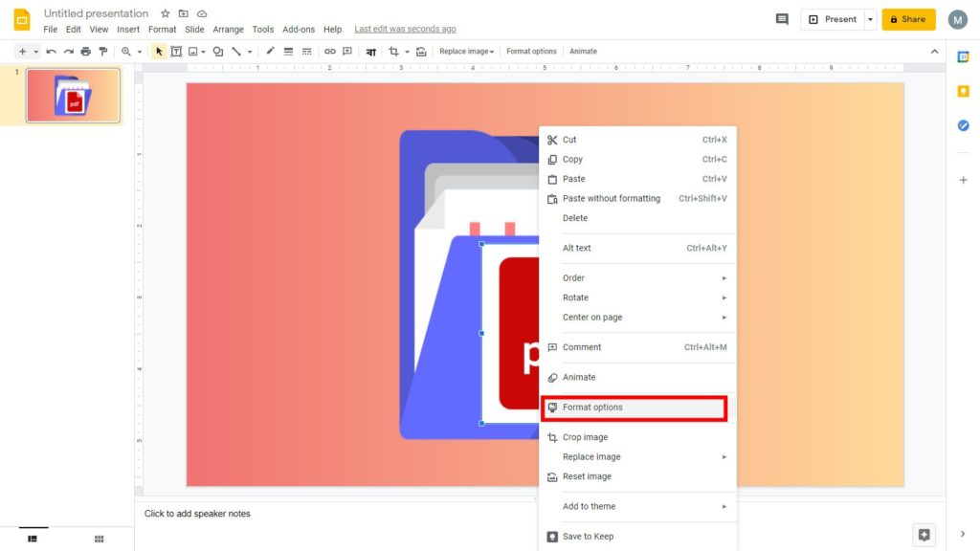Image resolution: width=980 pixels, height=551 pixels.
Task: Go to the Slides home logo
Action: point(22,20)
